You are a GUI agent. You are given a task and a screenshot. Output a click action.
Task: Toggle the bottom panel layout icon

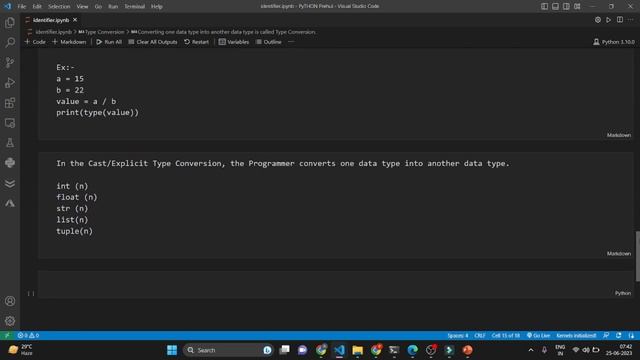point(556,6)
